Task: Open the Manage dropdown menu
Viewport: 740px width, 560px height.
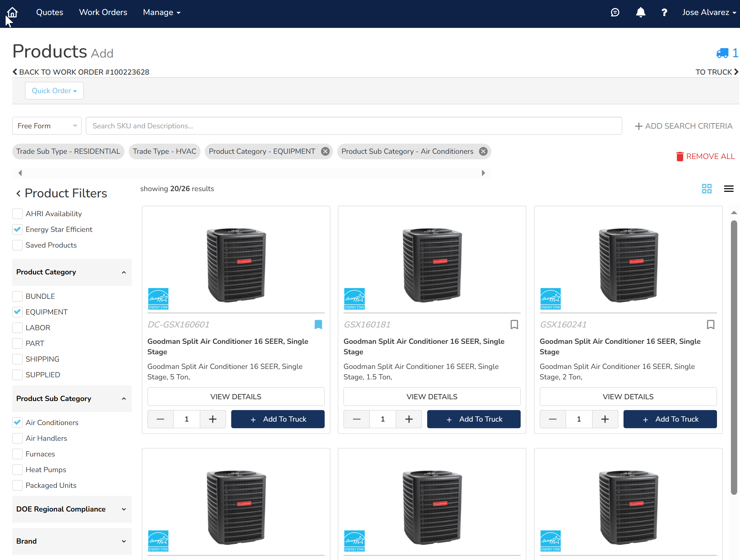Action: (161, 13)
